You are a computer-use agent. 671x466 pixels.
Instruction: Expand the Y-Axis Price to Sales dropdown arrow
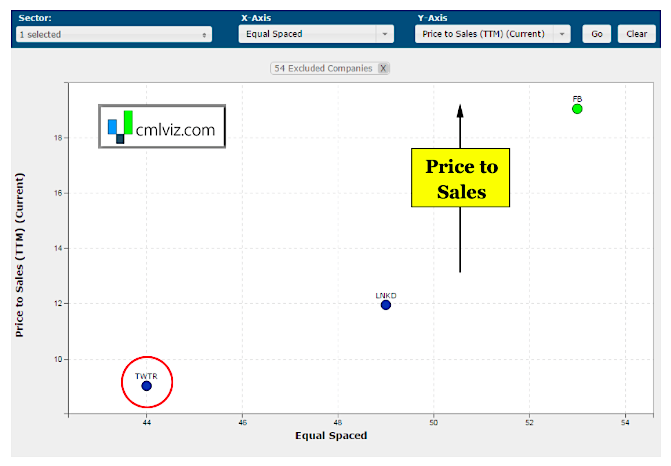coord(561,34)
